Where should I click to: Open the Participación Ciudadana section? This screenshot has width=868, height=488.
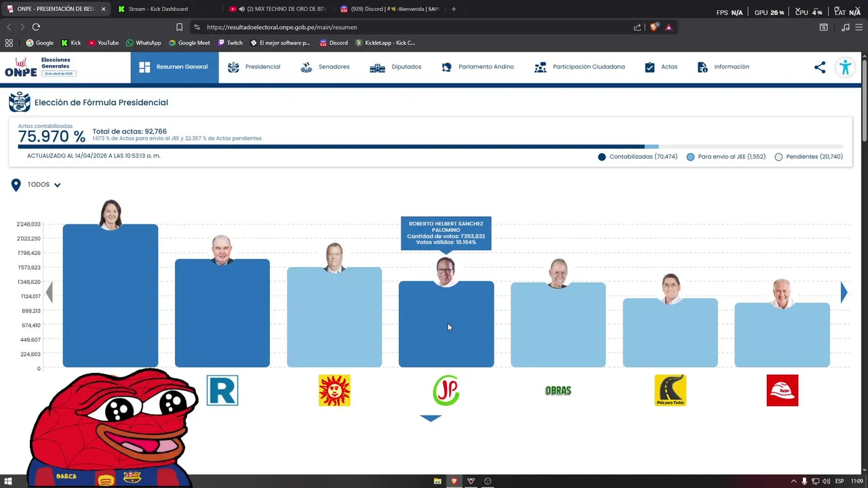[x=579, y=67]
